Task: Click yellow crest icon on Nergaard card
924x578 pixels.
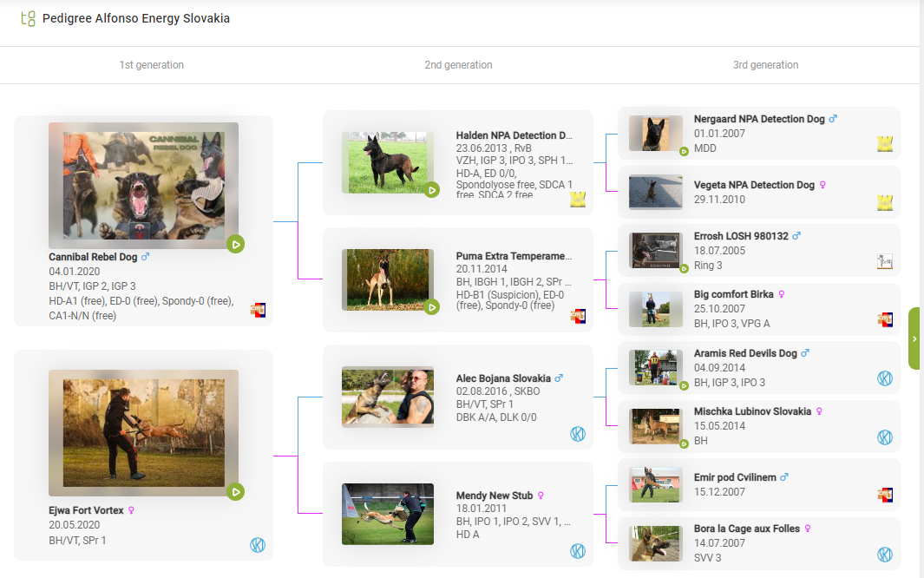Action: tap(884, 144)
